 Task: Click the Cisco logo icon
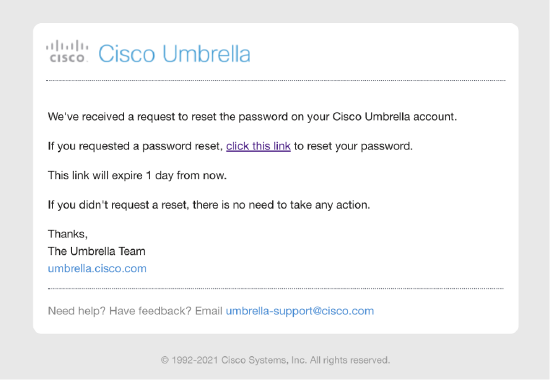67,52
